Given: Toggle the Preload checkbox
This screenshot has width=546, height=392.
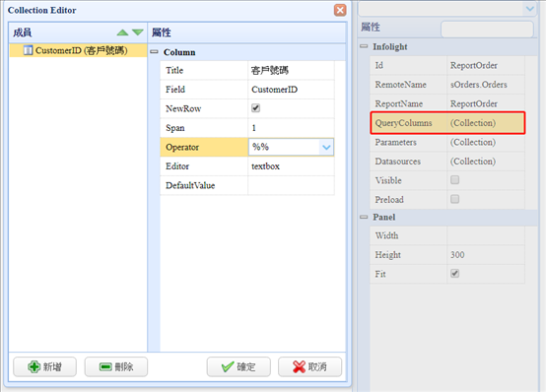Looking at the screenshot, I should coord(454,199).
